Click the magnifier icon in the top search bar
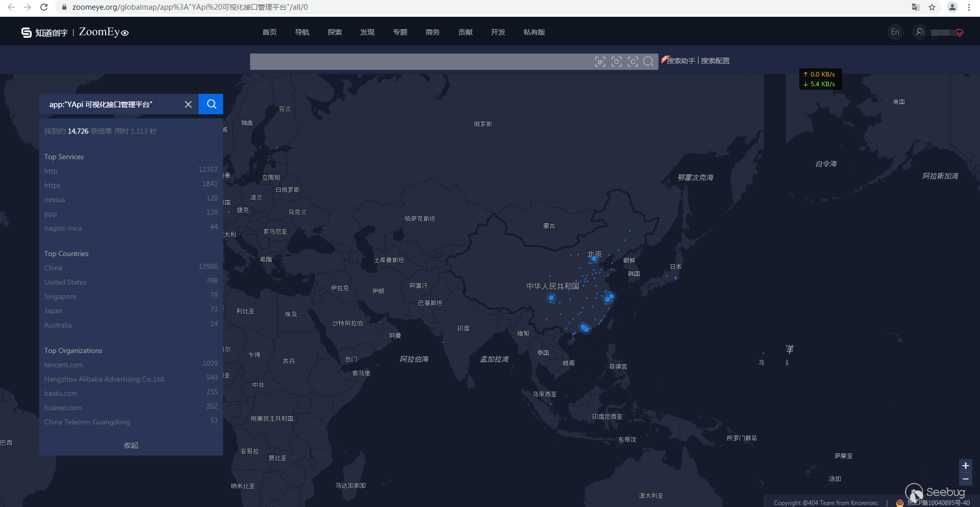980x507 pixels. tap(648, 62)
